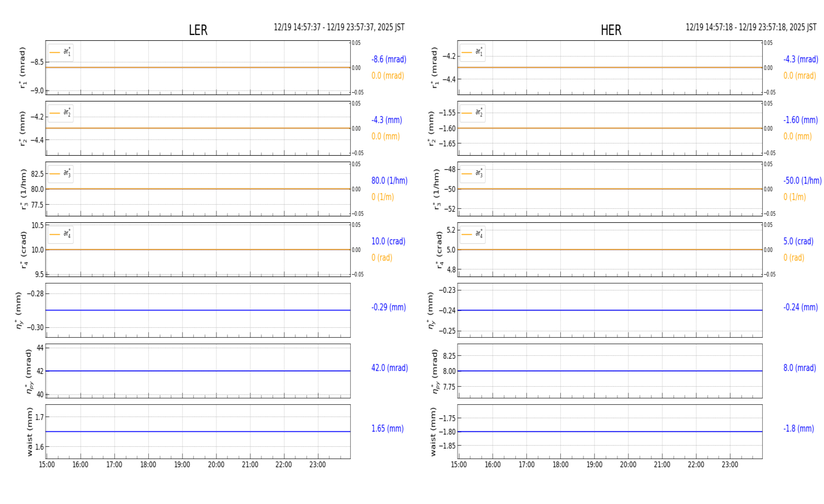Click the blue LER waist plot line
Viewport: 824px width, 504px height.
[x=198, y=432]
